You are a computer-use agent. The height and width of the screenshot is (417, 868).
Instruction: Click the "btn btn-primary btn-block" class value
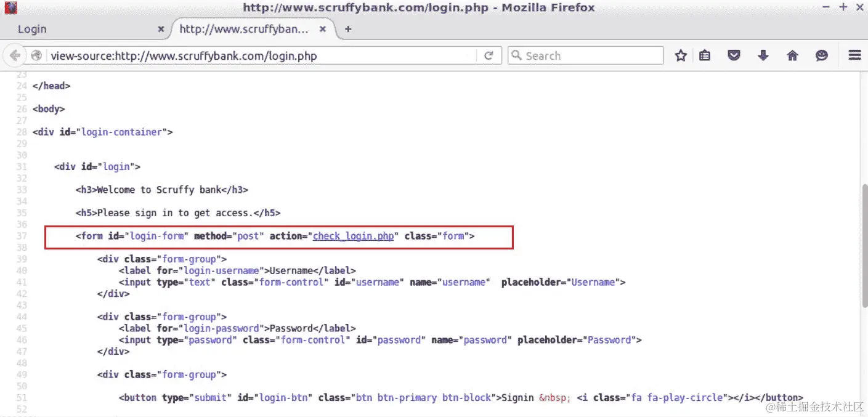pyautogui.click(x=424, y=397)
